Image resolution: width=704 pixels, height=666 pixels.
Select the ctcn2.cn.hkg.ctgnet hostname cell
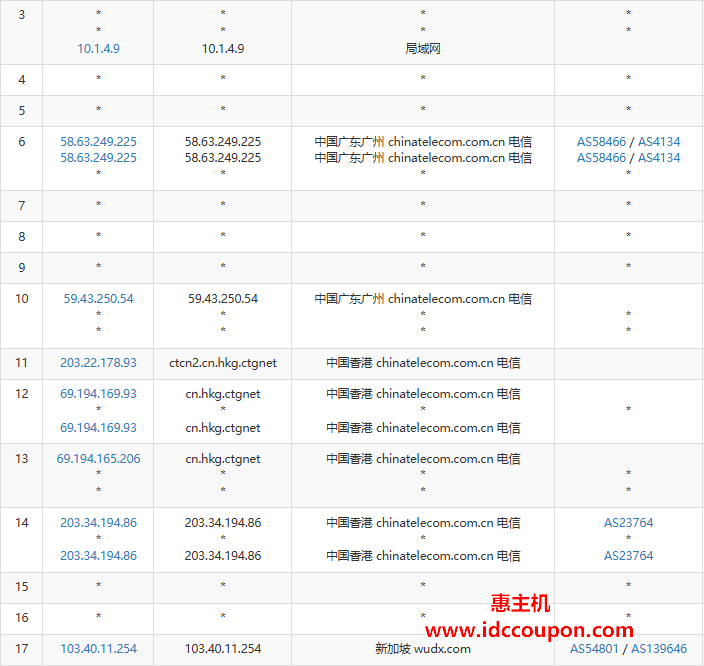tap(223, 363)
